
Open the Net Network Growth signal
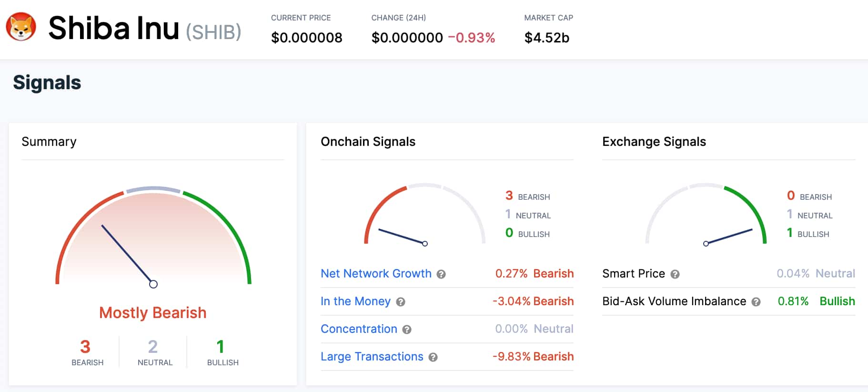point(376,273)
